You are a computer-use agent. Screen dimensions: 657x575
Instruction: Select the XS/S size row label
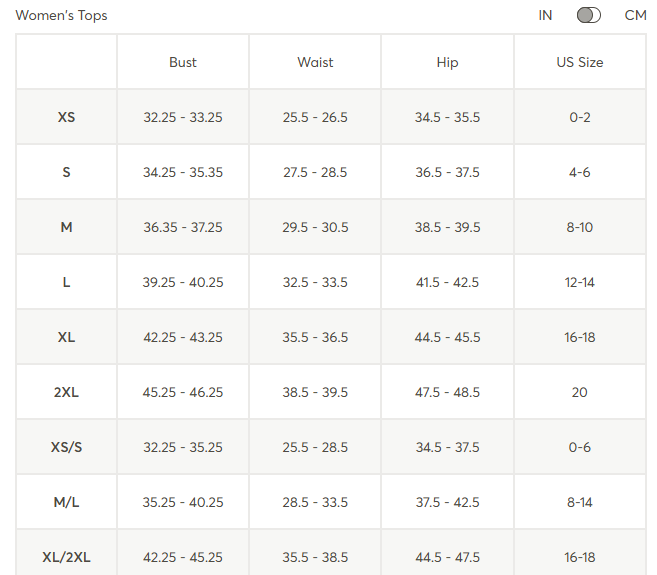click(x=66, y=447)
